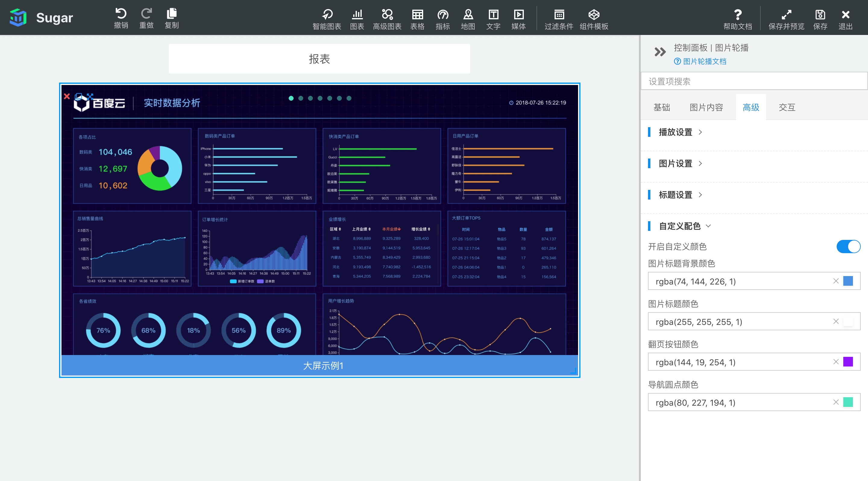Turn off the 开启自定义颜色 switch
The image size is (868, 481).
[848, 247]
